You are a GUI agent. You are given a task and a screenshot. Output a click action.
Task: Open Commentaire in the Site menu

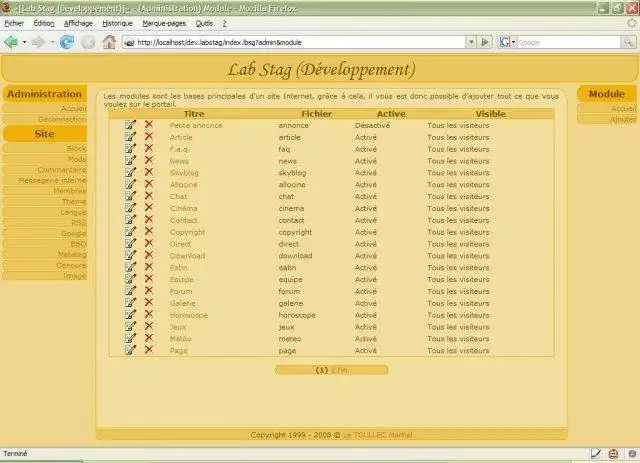click(x=62, y=169)
